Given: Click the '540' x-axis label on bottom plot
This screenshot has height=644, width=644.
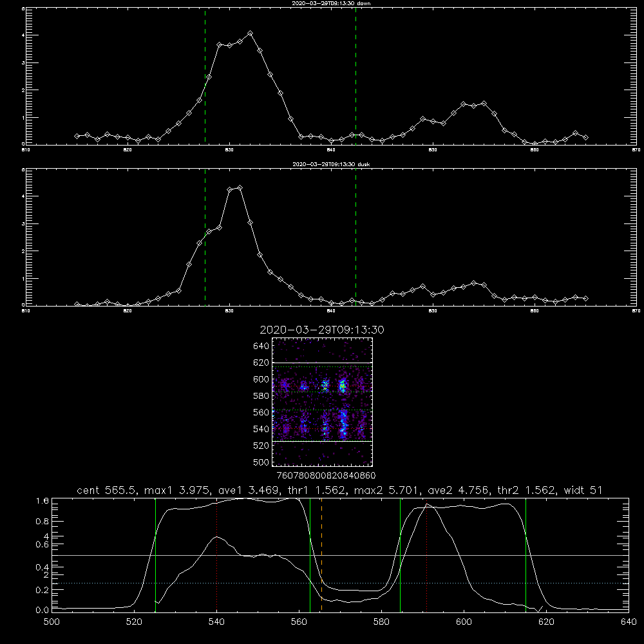Looking at the screenshot, I should tap(216, 622).
